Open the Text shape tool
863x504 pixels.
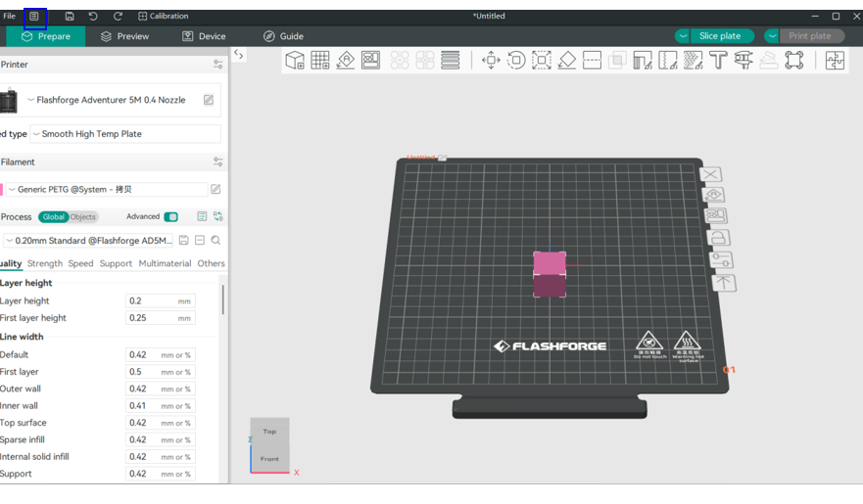[718, 61]
